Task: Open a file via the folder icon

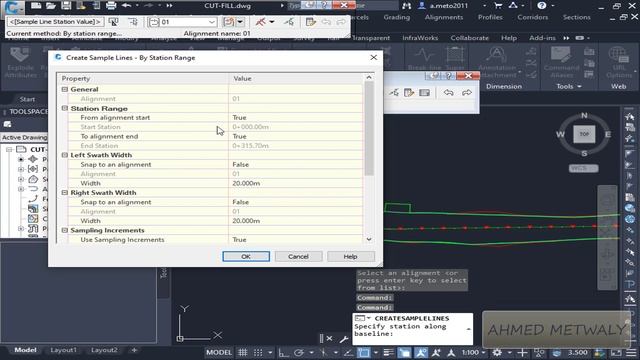Action: coord(51,6)
